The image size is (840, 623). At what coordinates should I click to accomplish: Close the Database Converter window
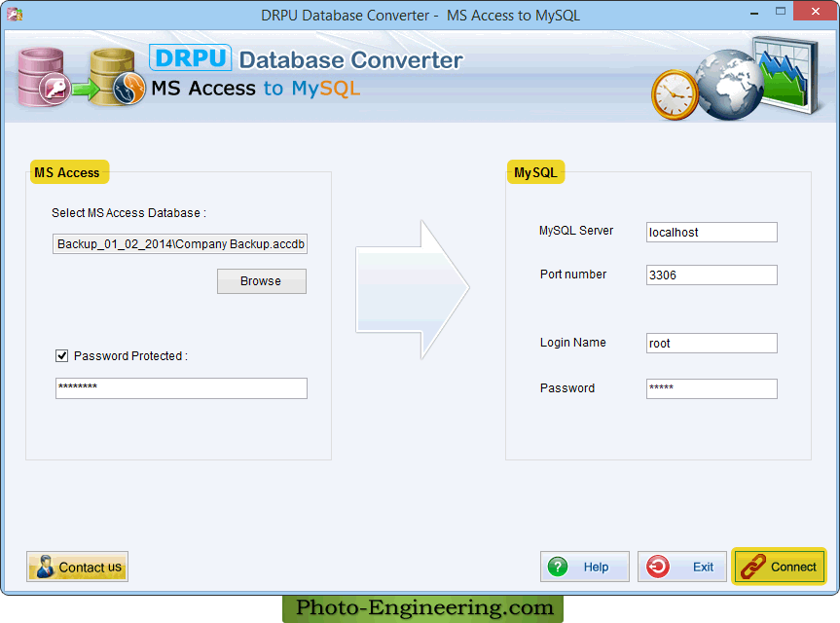point(815,12)
